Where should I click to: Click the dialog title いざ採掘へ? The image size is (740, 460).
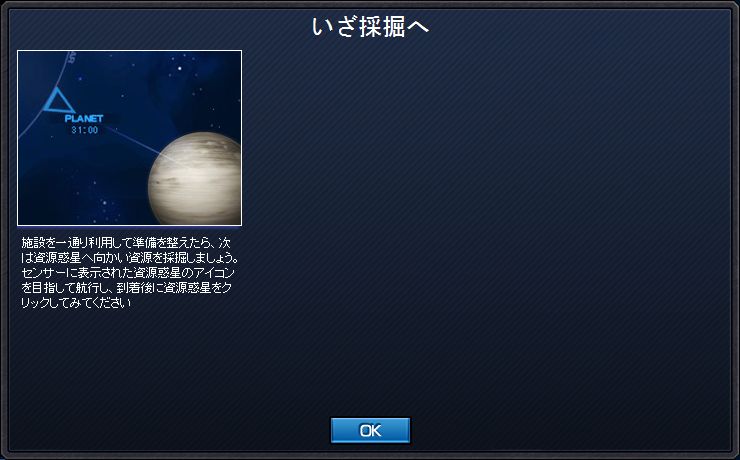click(x=370, y=27)
